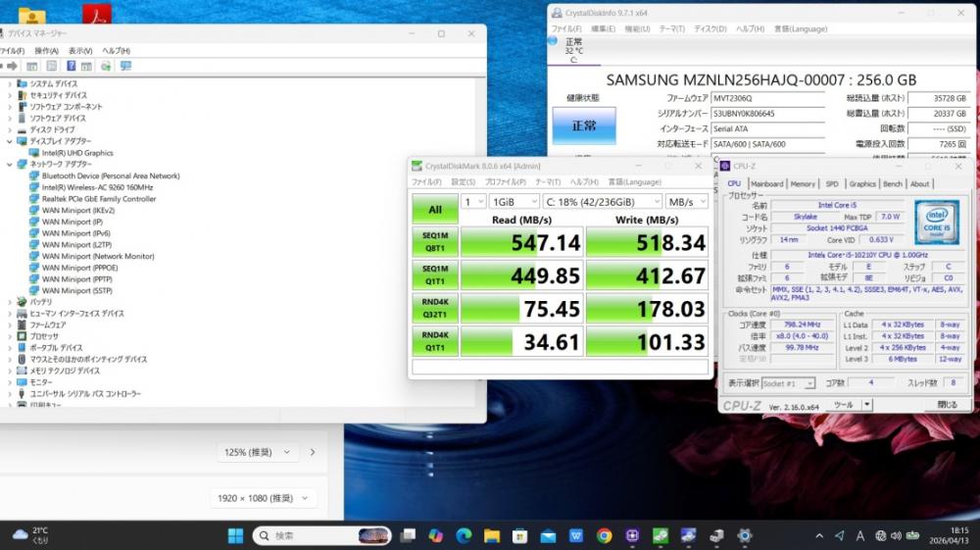Open Microsoft Edge from the taskbar

pos(464,535)
